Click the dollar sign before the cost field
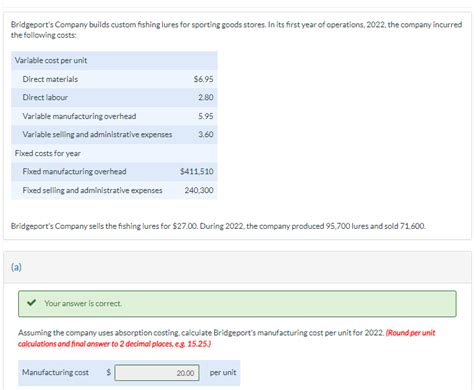The width and height of the screenshot is (474, 390). point(108,372)
